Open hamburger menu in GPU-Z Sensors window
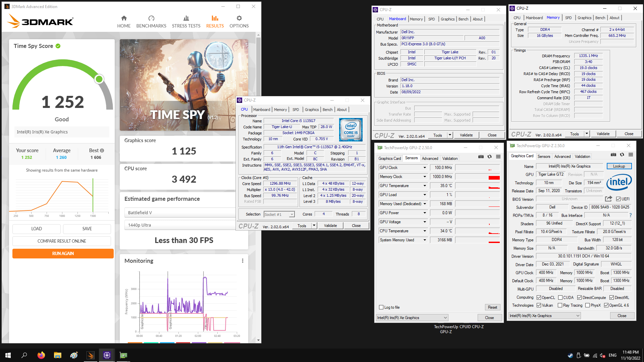The height and width of the screenshot is (362, 644). coord(498,157)
